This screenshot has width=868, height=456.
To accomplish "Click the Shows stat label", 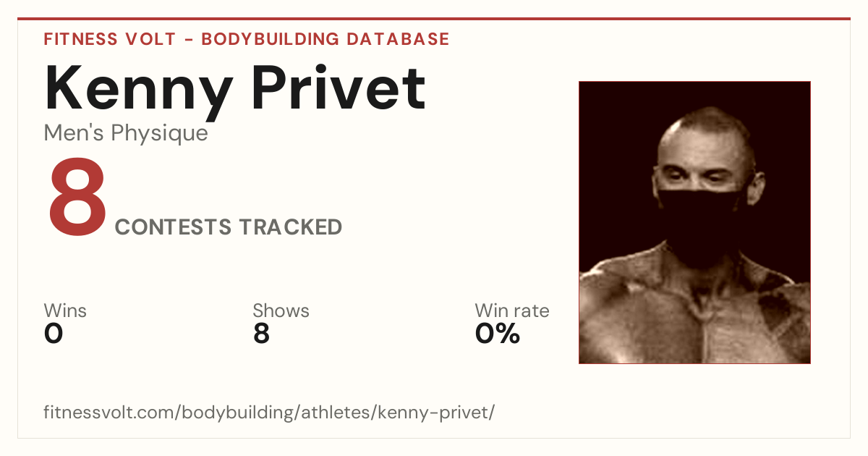I will [x=281, y=311].
